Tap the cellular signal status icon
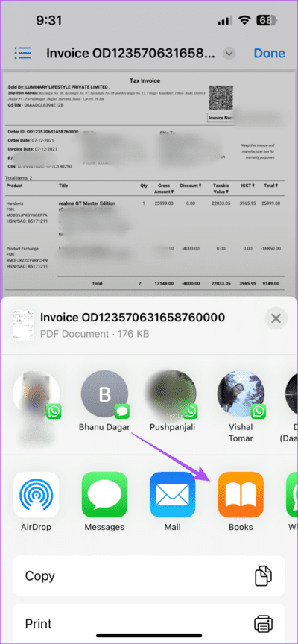The height and width of the screenshot is (644, 298). (x=224, y=21)
